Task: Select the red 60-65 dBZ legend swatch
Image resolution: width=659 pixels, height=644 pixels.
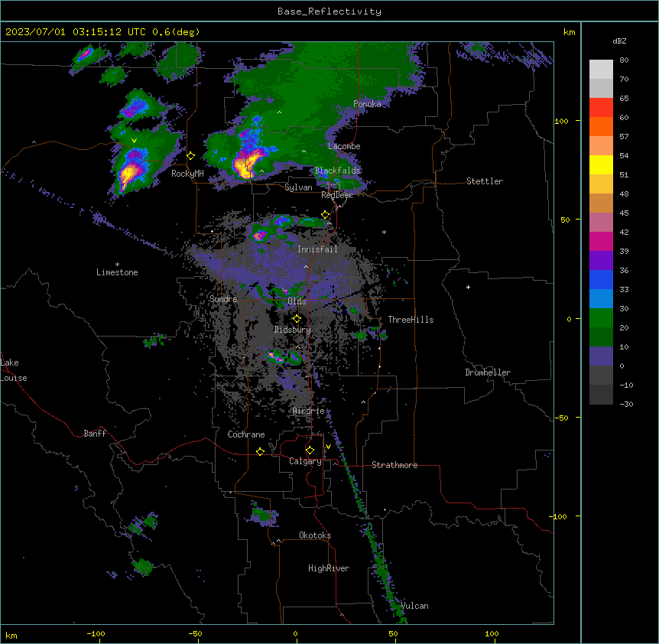Action: [601, 107]
